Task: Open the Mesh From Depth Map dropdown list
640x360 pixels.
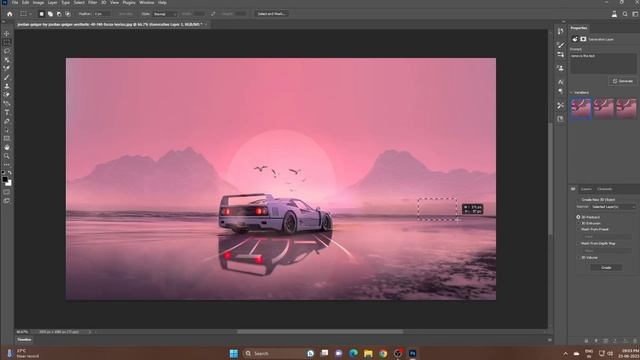Action: tap(608, 251)
